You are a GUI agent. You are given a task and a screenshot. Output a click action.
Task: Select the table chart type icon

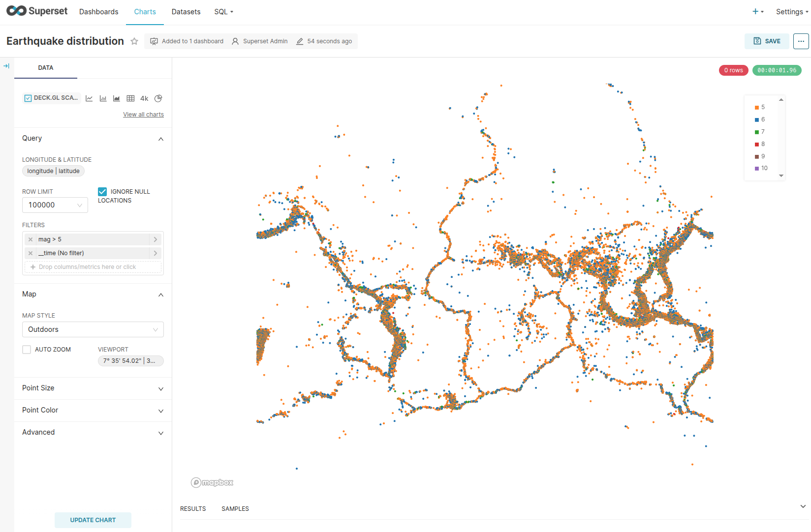(x=130, y=98)
